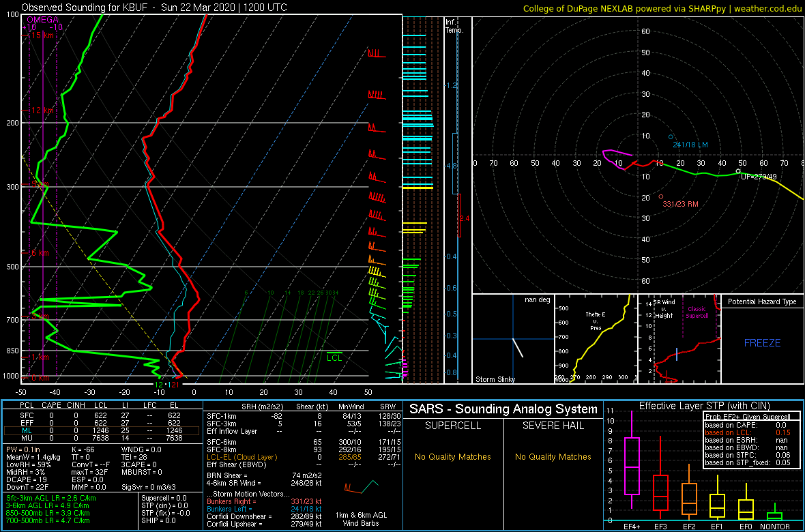
Task: Click the Sfc-3km AGL LR = 2.6 C/km line
Action: tap(51, 499)
